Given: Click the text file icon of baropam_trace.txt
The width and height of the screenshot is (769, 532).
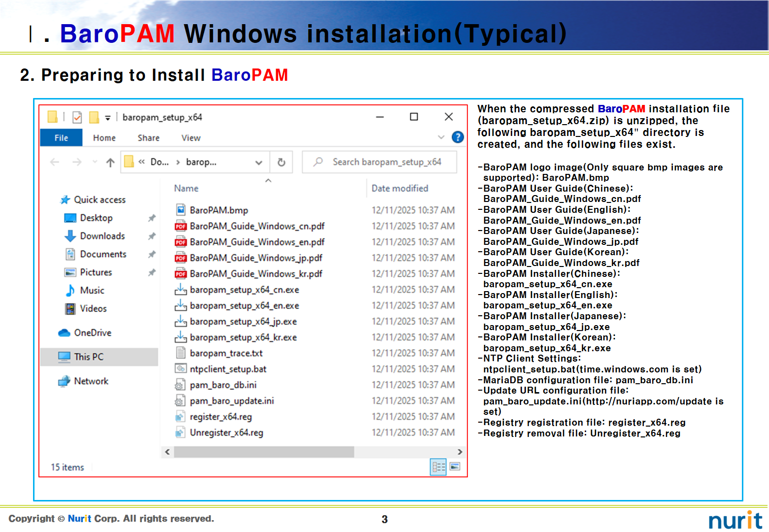Looking at the screenshot, I should point(180,353).
